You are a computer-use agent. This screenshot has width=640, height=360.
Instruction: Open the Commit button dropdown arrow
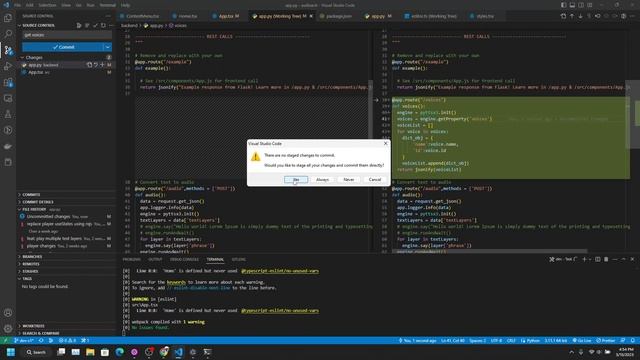(108, 47)
